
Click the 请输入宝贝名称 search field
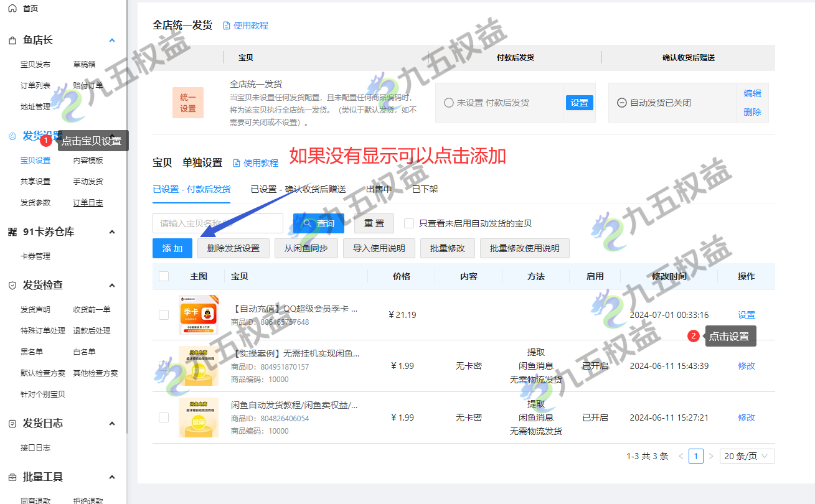click(x=217, y=223)
